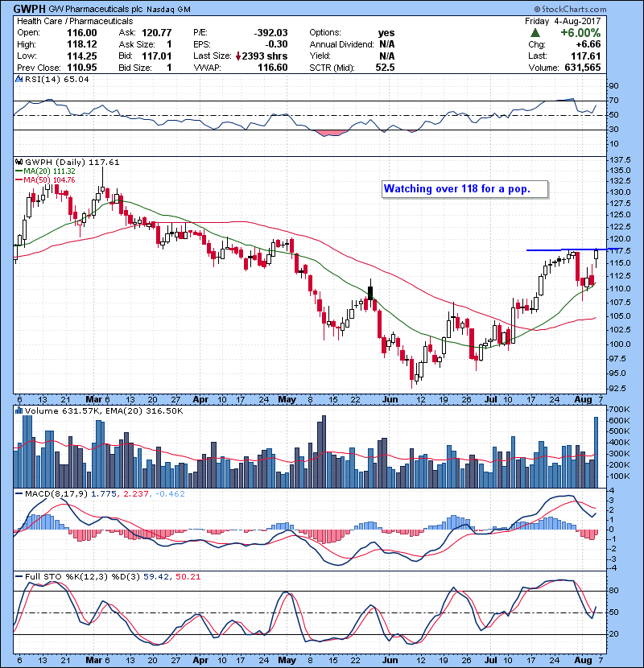The height and width of the screenshot is (668, 644).
Task: Click the 137.5 price axis label
Action: click(x=621, y=160)
